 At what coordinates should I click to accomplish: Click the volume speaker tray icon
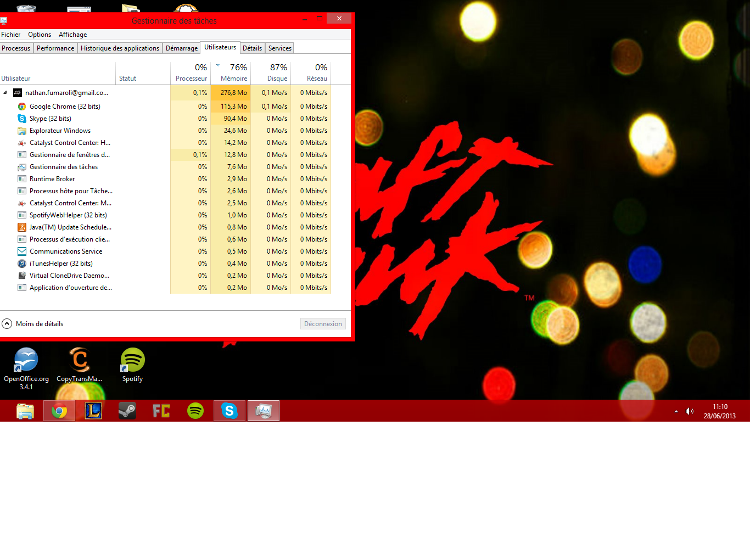point(690,411)
